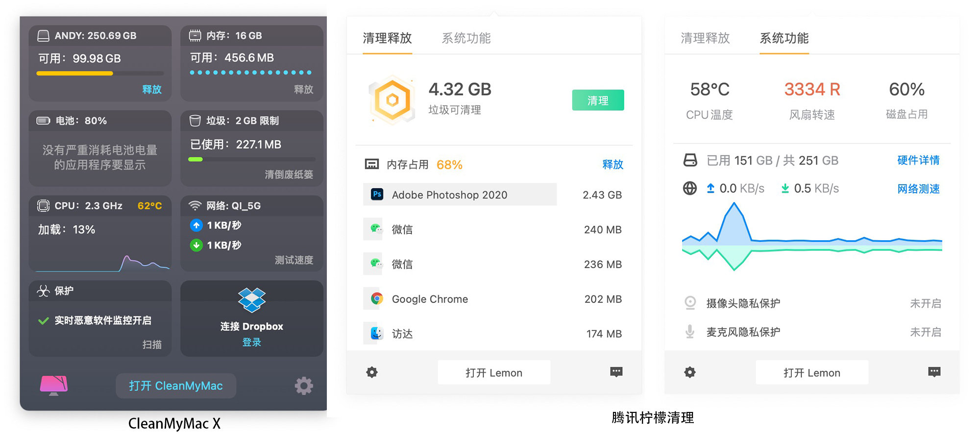Toggle 麦克风隐私保护 未开启 status
This screenshot has width=980, height=434.
coord(925,332)
